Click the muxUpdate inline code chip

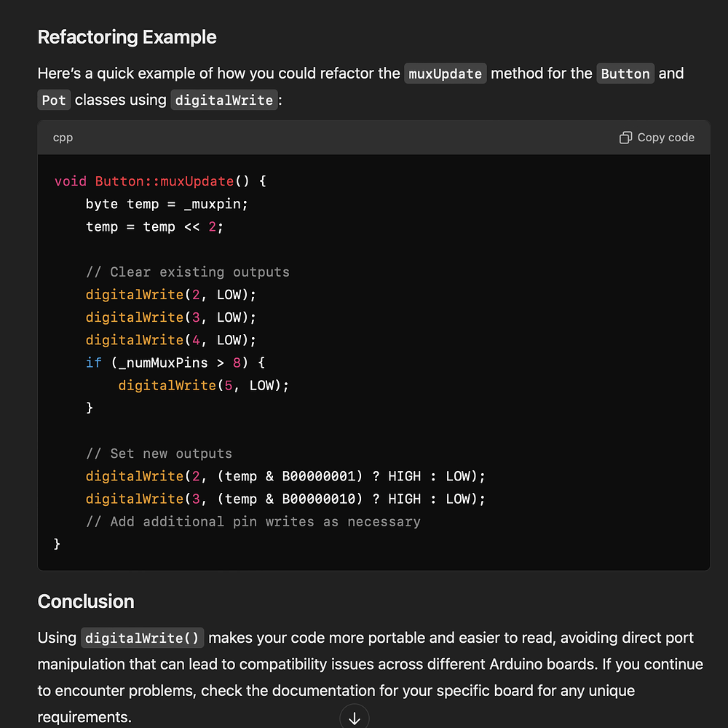(x=446, y=74)
